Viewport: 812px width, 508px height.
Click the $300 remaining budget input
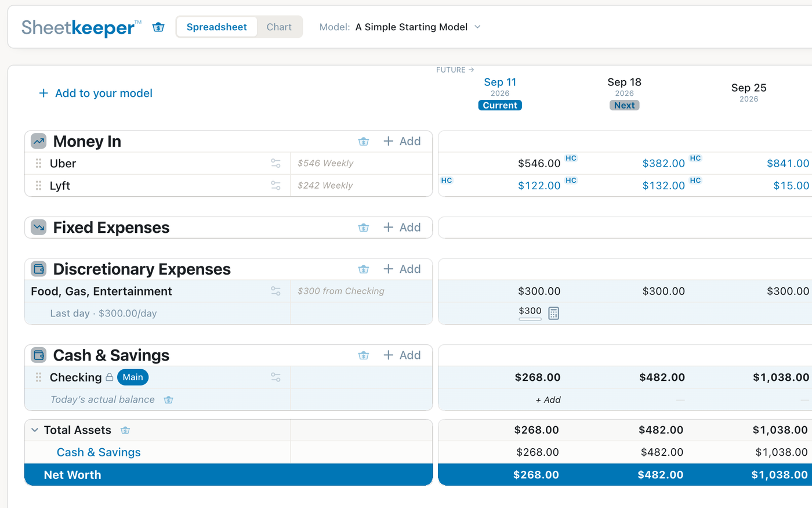pyautogui.click(x=530, y=312)
